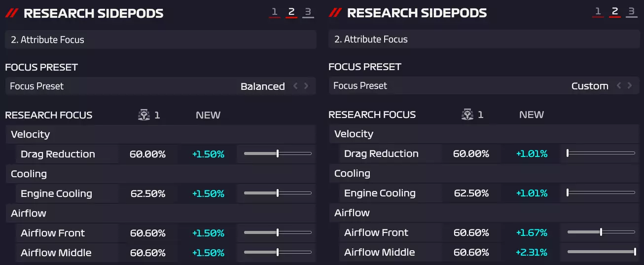Click the right arrow beside Custom preset

(630, 85)
